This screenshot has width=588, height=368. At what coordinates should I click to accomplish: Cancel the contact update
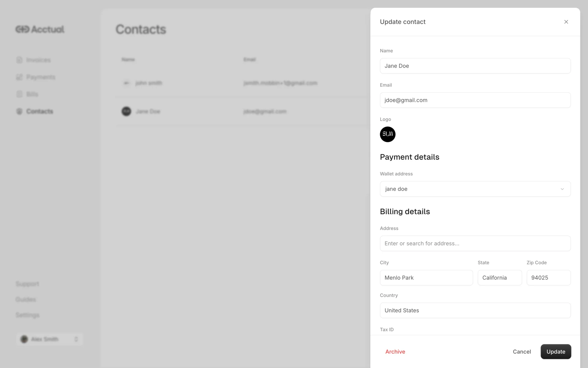(x=522, y=352)
